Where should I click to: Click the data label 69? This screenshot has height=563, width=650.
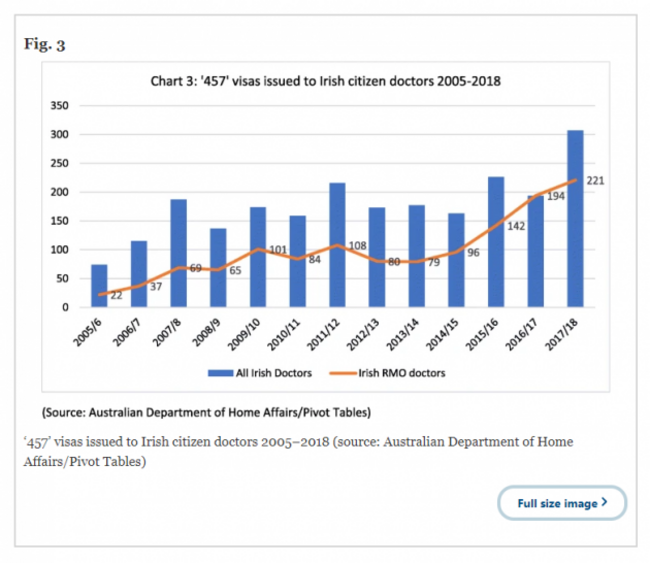click(196, 268)
